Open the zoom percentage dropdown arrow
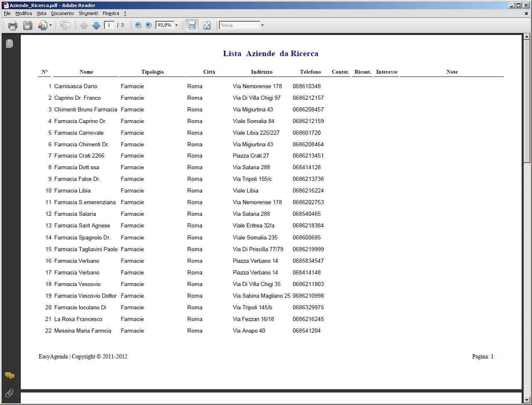 (x=176, y=25)
